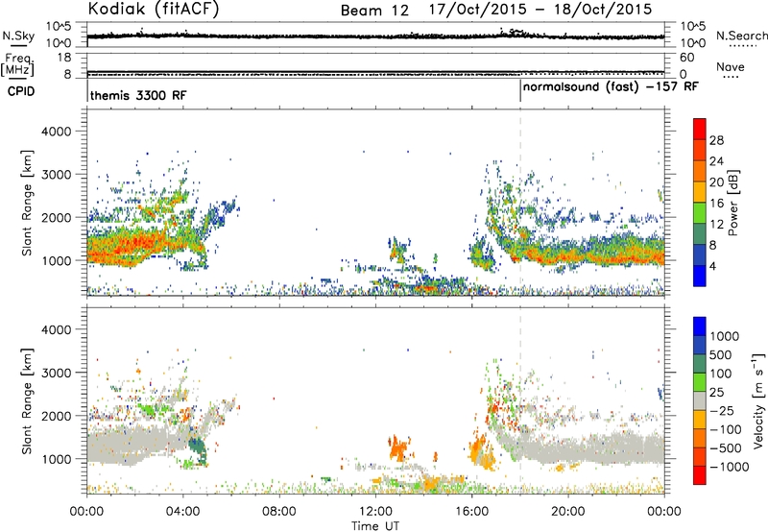Pick the gray segment of Velocity color bar
The height and width of the screenshot is (532, 768).
coord(700,401)
